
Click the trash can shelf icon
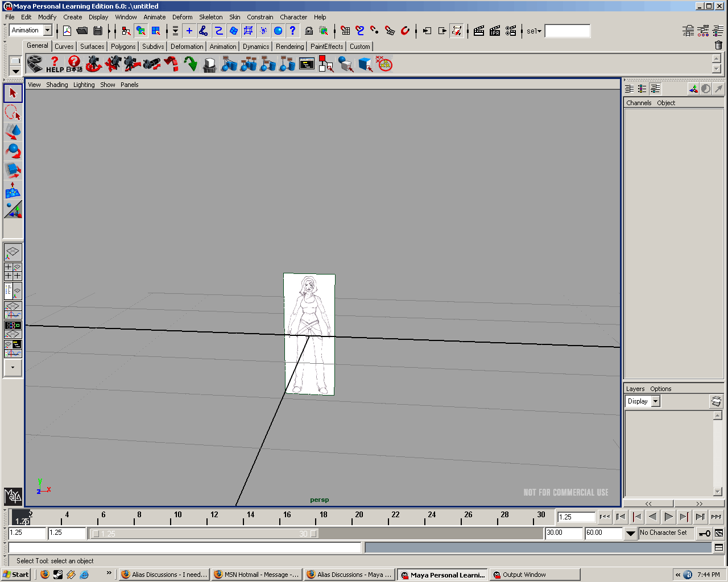pyautogui.click(x=718, y=45)
